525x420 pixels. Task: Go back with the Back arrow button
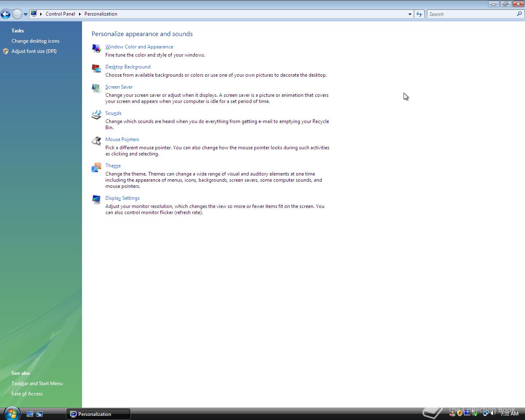click(5, 14)
